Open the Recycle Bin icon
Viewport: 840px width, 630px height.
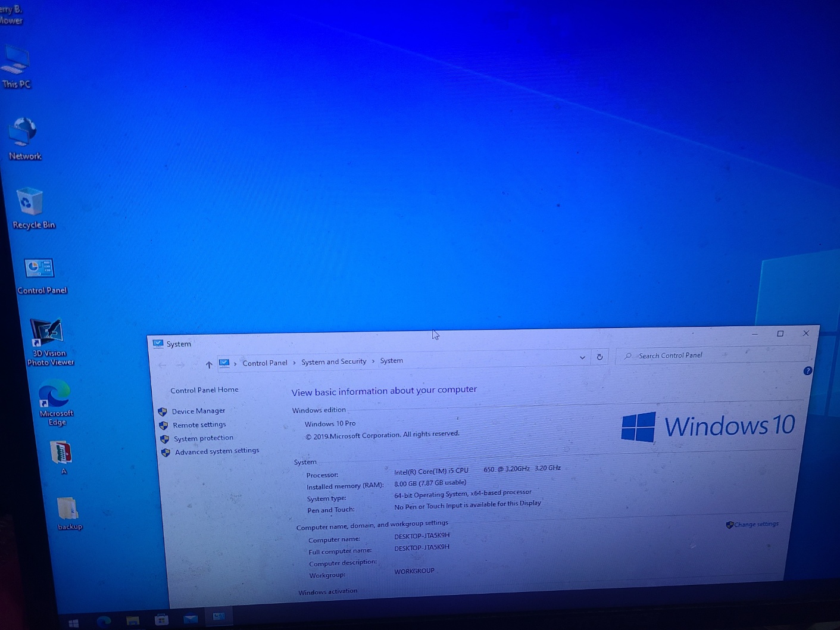(x=32, y=208)
